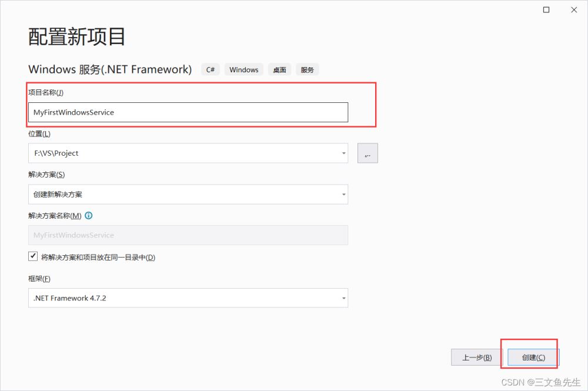Click the C# tag badge

[x=210, y=69]
